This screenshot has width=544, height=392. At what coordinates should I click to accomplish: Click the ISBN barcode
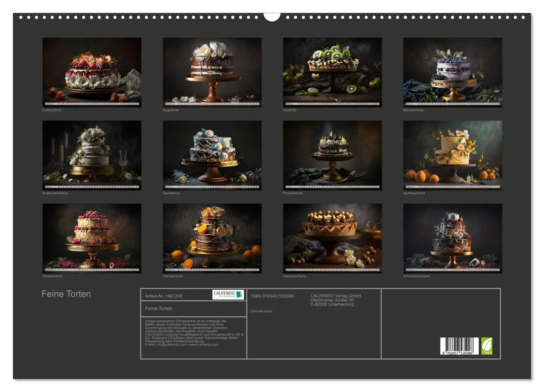[x=459, y=346]
